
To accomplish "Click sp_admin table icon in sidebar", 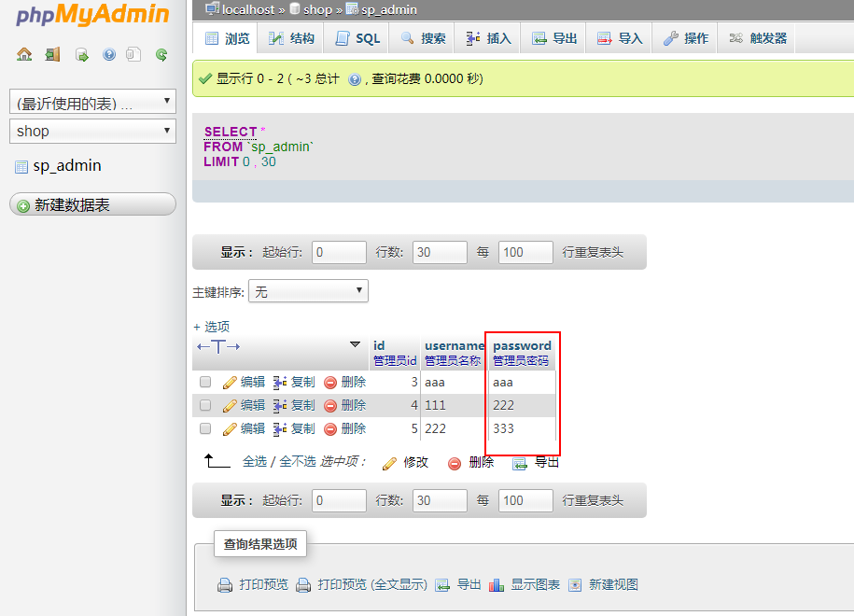I will (x=21, y=167).
